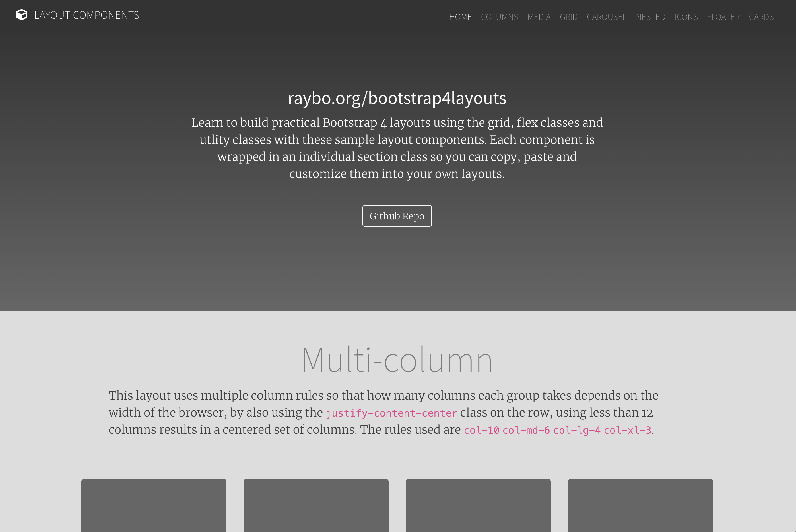Navigate to the Media section
This screenshot has width=796, height=532.
539,17
